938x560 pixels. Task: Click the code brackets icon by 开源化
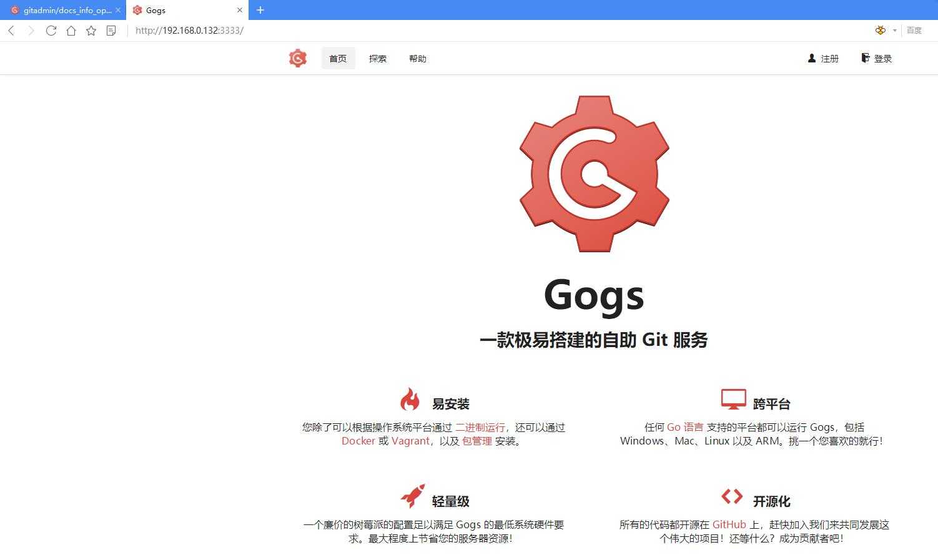click(x=732, y=496)
